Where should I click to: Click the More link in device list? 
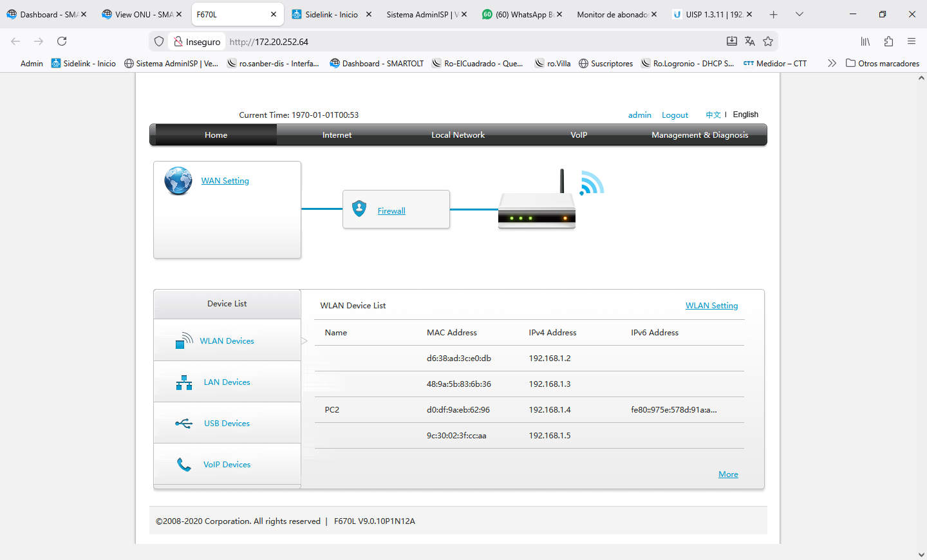tap(728, 474)
